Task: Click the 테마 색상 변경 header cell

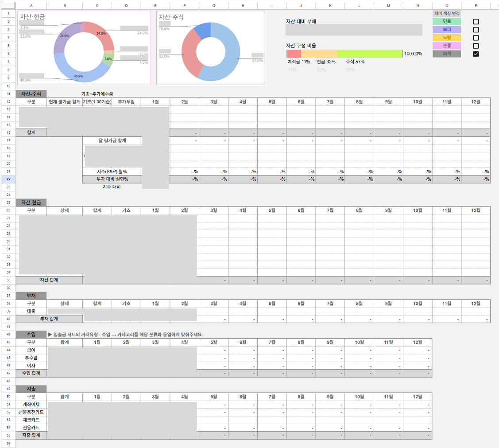Action: [446, 14]
